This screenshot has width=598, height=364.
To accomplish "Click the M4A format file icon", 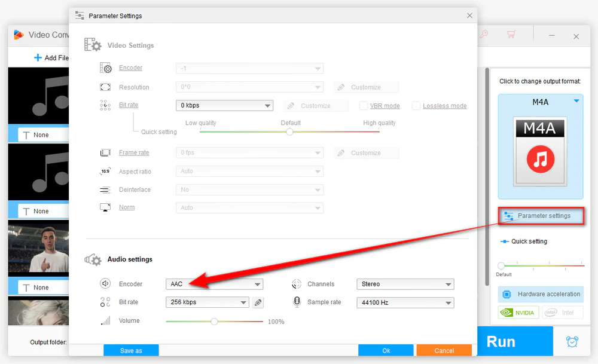I will point(540,152).
